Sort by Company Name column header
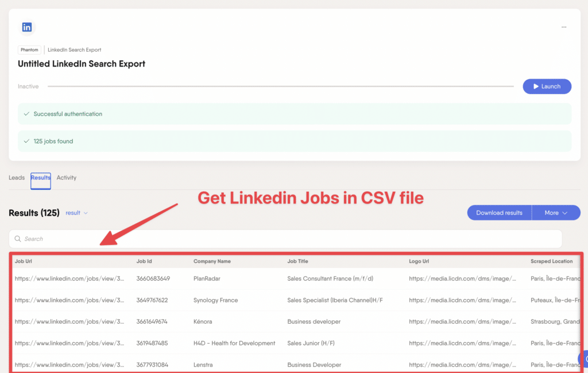Image resolution: width=588 pixels, height=373 pixels. coord(212,261)
